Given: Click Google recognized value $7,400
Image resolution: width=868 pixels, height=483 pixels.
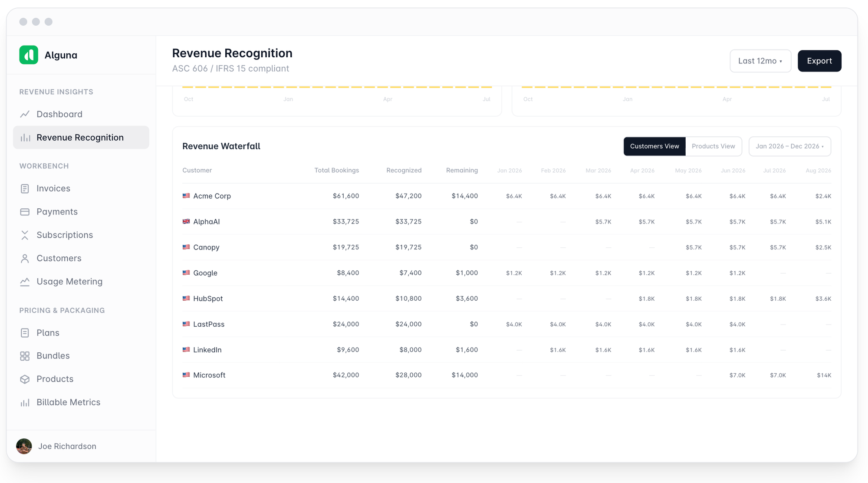Looking at the screenshot, I should (410, 273).
